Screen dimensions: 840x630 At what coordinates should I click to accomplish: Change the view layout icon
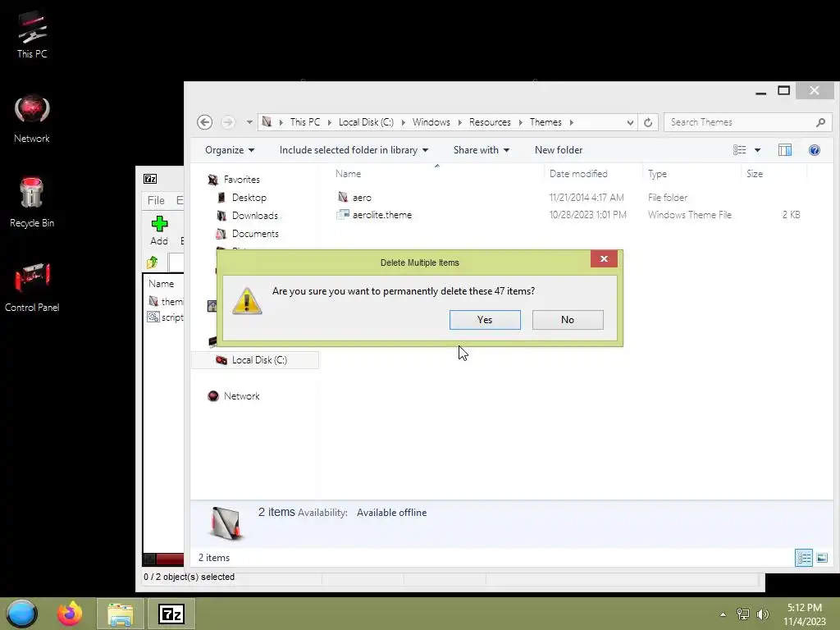click(739, 150)
